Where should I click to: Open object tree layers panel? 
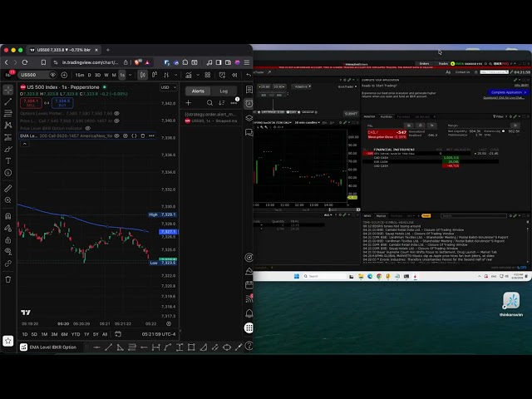click(249, 118)
